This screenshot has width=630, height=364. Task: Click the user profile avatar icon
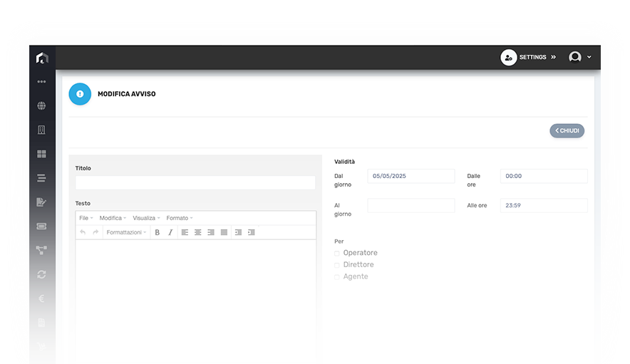click(575, 57)
